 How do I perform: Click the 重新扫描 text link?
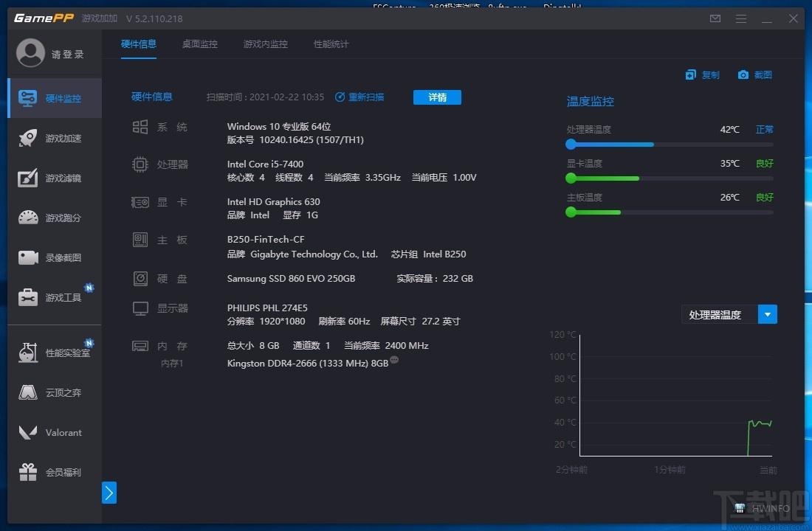pyautogui.click(x=366, y=97)
